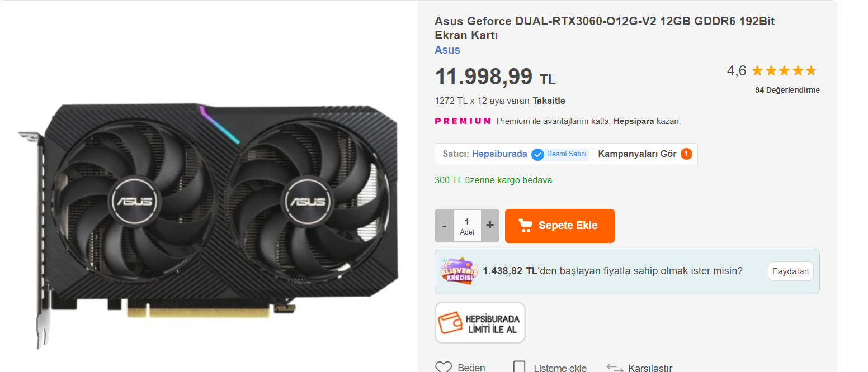Click the Listeme ekle bookmark icon
The width and height of the screenshot is (868, 372).
pyautogui.click(x=519, y=367)
